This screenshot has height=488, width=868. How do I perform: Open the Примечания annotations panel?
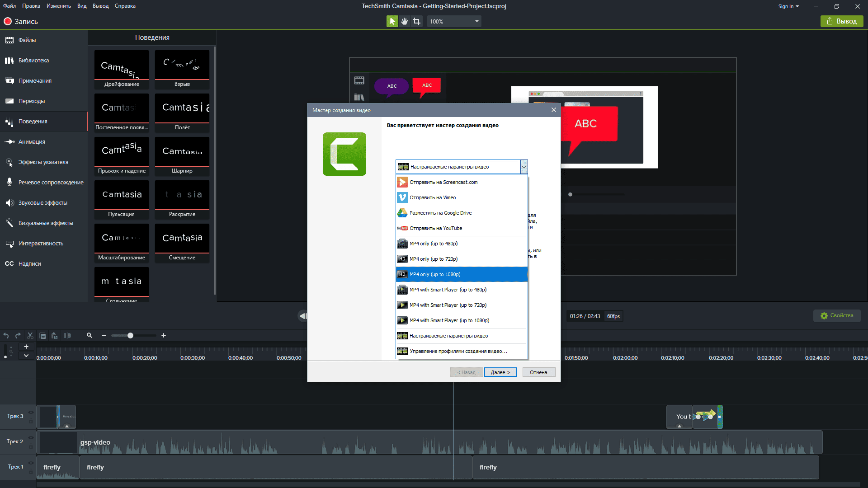pyautogui.click(x=43, y=81)
